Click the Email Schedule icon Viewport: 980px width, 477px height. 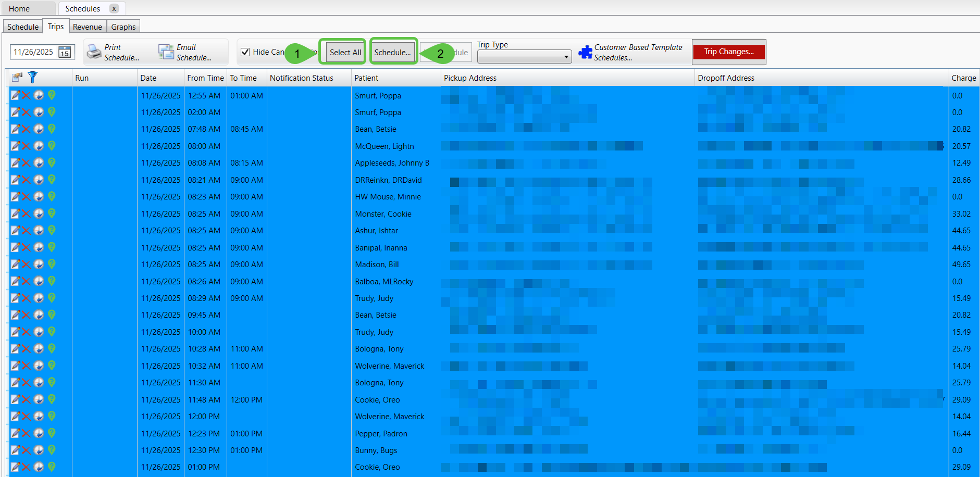[x=166, y=52]
